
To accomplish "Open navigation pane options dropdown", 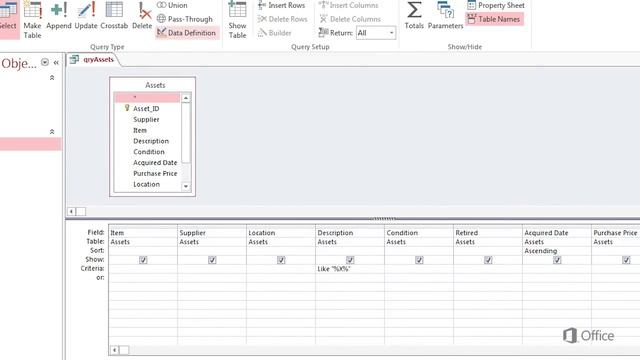I will pyautogui.click(x=45, y=62).
